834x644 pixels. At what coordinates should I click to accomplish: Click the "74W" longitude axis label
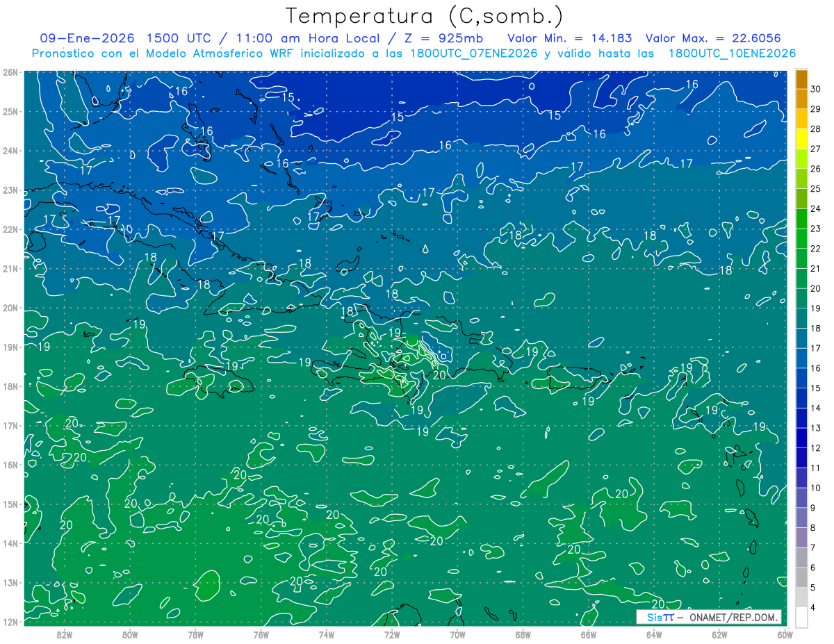[326, 634]
